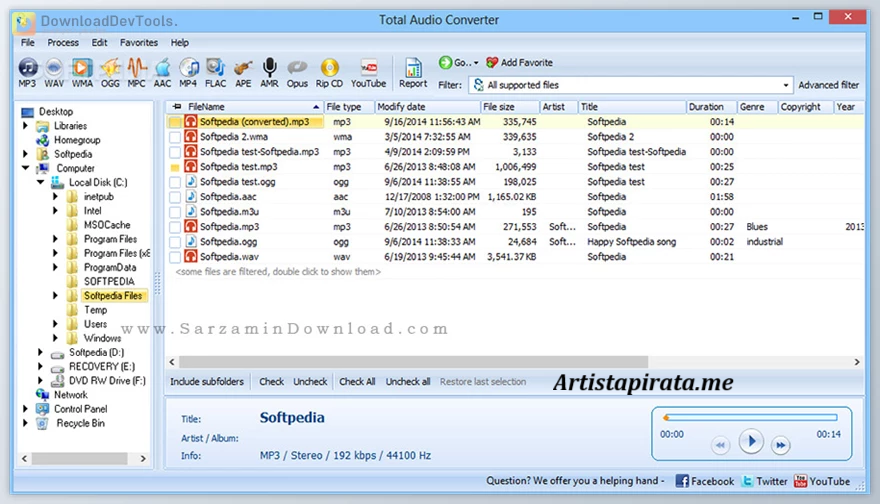This screenshot has width=880, height=504.
Task: Click the Uncheck all button
Action: click(x=407, y=382)
